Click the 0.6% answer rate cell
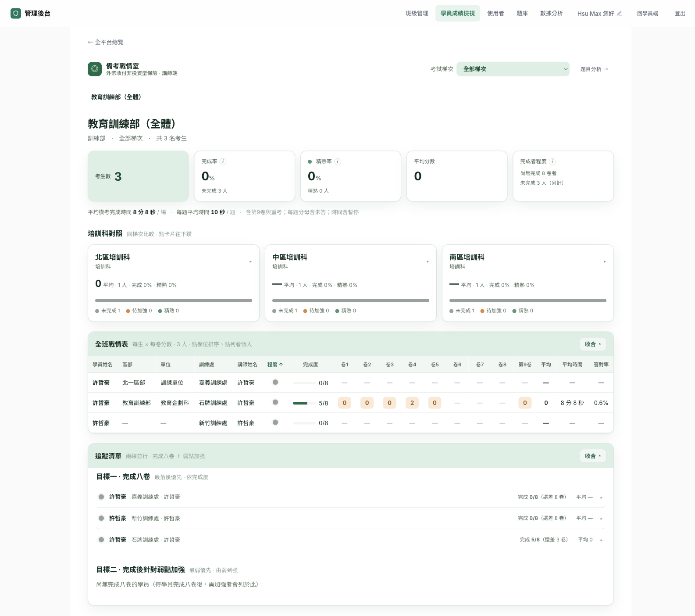The image size is (695, 616). pyautogui.click(x=601, y=403)
